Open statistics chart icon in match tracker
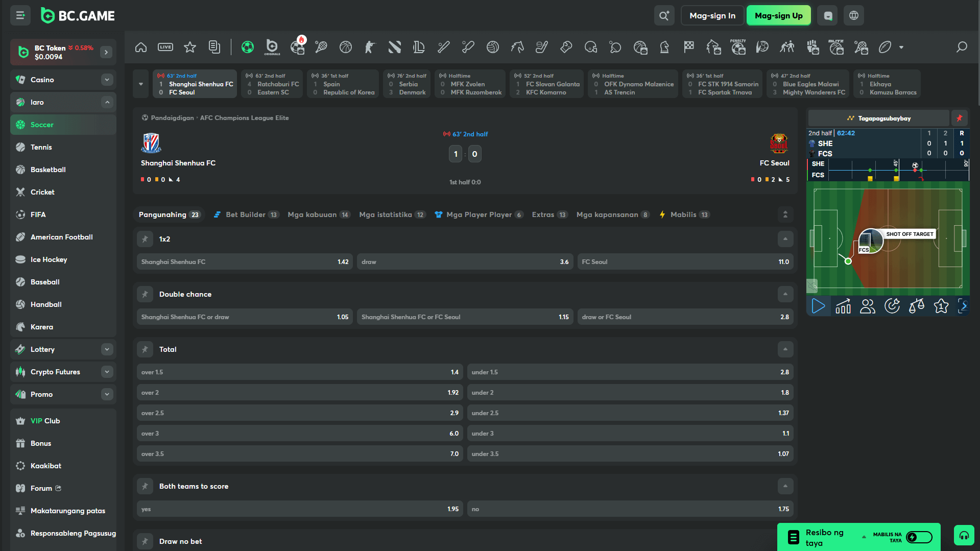This screenshot has width=980, height=551. (843, 306)
